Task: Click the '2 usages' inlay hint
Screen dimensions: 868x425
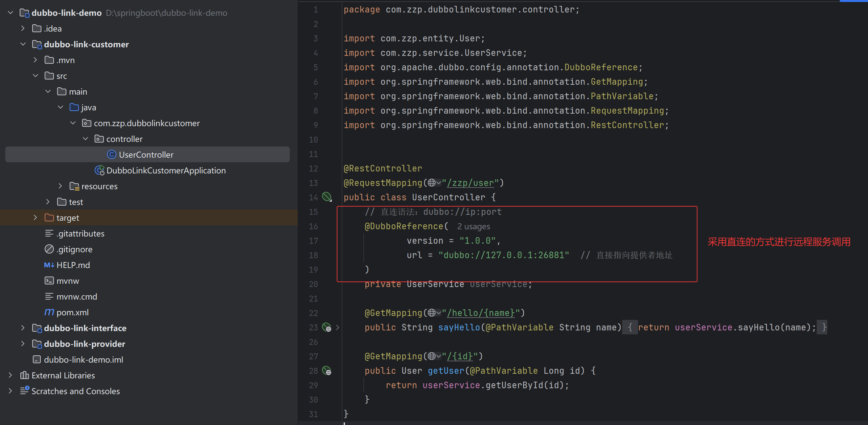Action: coord(473,227)
